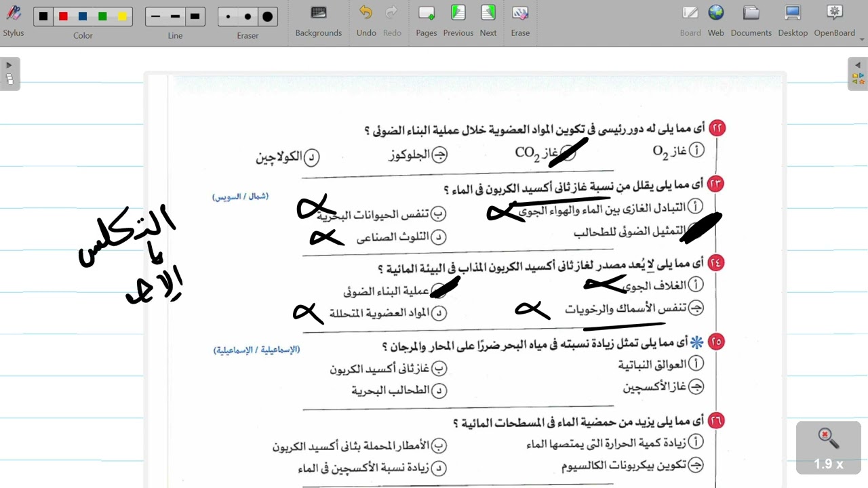Click question number ٢٥ red badge
The image size is (868, 488).
pyautogui.click(x=717, y=342)
